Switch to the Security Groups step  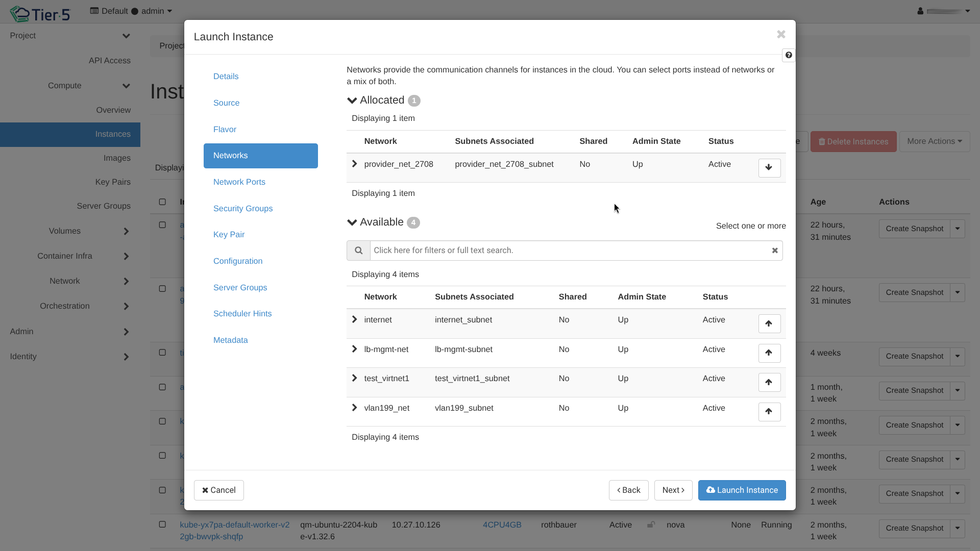(243, 208)
